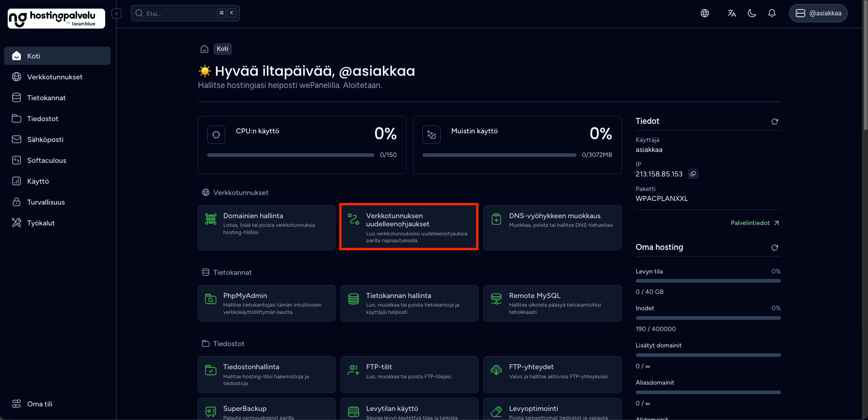The image size is (868, 420).
Task: Click the DNS zone clipboard icon
Action: pyautogui.click(x=496, y=219)
